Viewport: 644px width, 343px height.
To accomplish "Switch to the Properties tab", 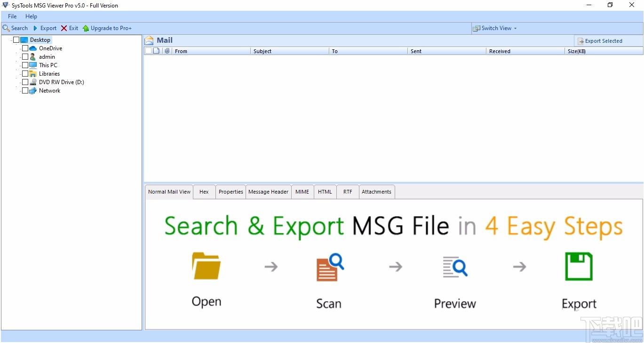I will (x=231, y=192).
